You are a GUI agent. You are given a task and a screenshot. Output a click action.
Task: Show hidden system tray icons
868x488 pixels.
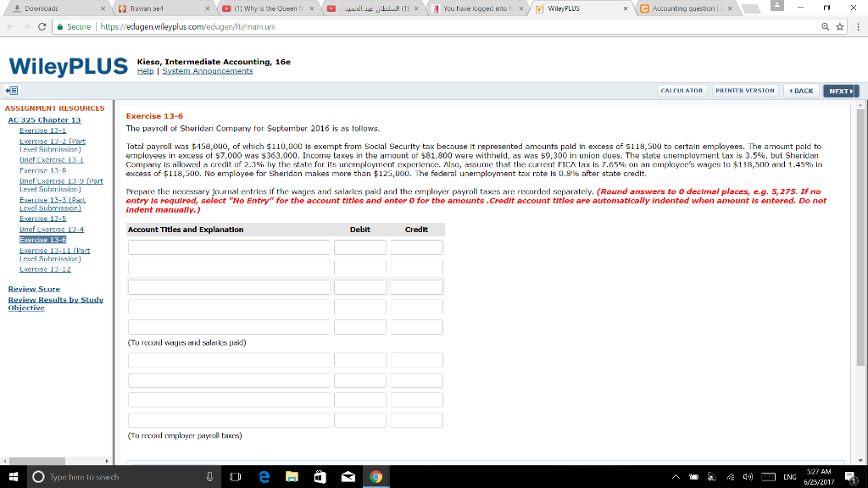click(676, 477)
